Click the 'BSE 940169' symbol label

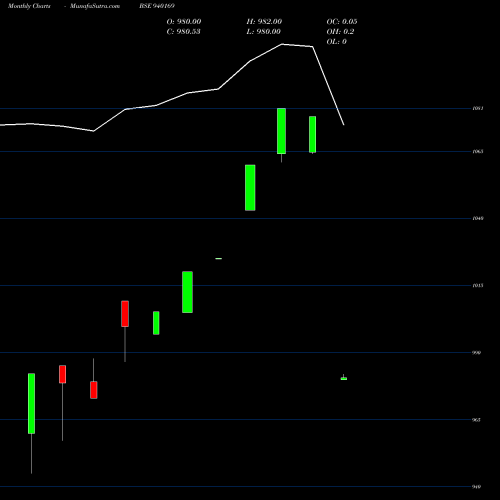click(157, 6)
